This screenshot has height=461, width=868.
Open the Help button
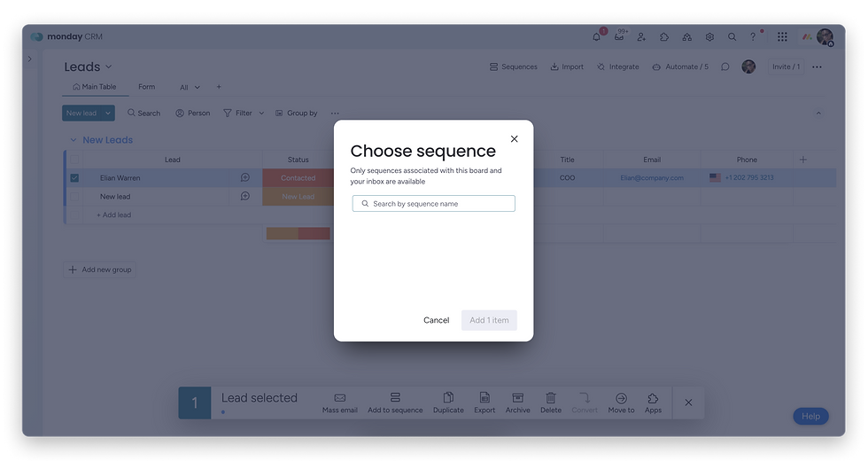tap(811, 416)
